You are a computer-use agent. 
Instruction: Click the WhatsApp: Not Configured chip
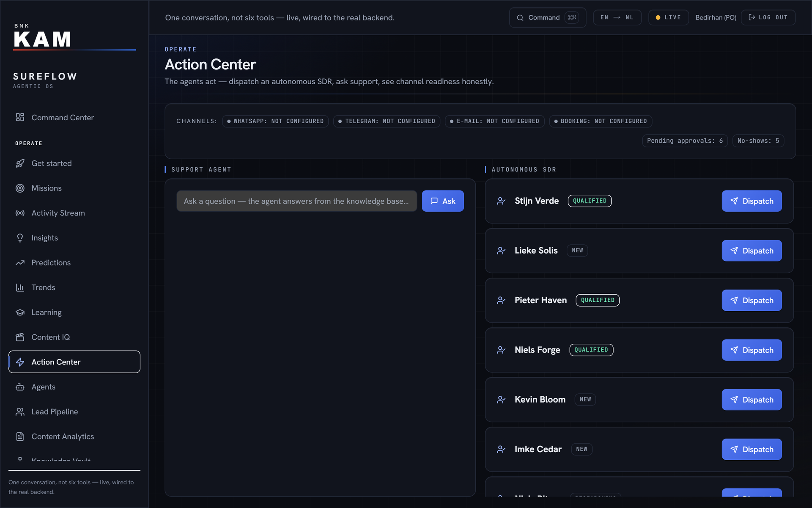[275, 121]
